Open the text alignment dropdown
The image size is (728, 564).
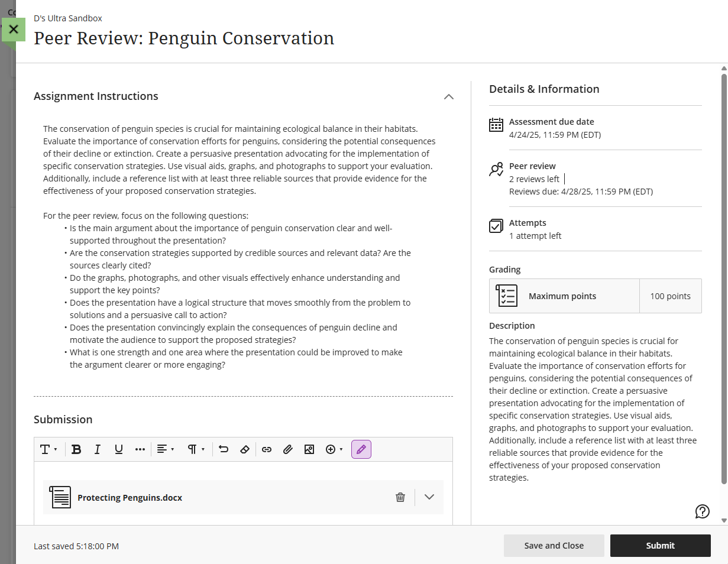coord(166,449)
